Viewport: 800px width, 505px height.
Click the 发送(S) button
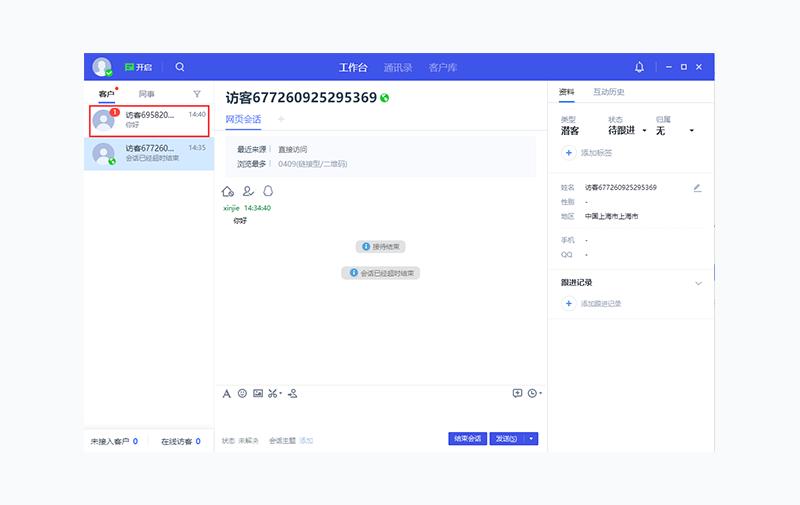[x=507, y=439]
